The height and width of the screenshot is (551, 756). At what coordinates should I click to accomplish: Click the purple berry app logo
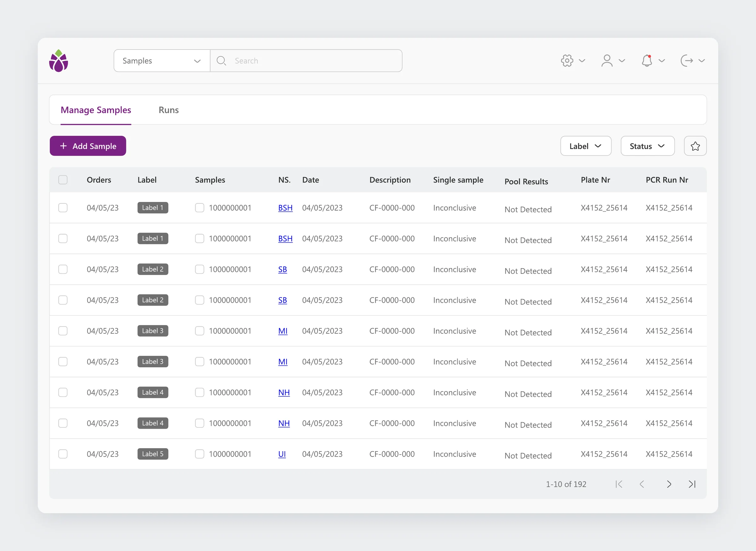[59, 61]
